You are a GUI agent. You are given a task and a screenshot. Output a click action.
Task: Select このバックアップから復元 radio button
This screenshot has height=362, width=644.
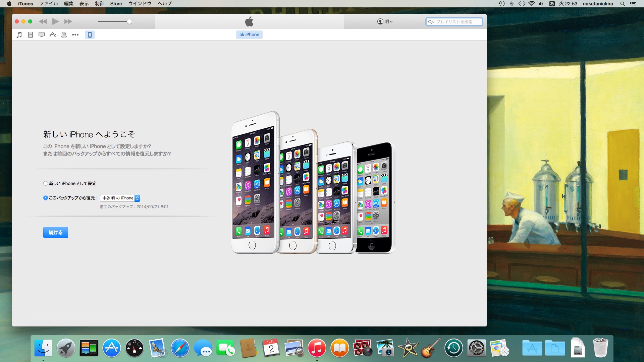(46, 198)
